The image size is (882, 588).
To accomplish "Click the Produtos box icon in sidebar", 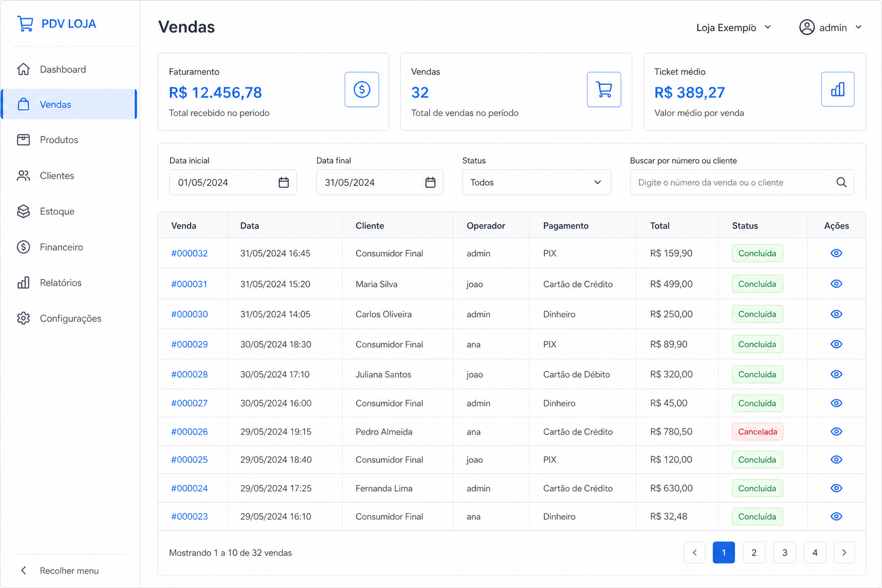I will tap(24, 140).
